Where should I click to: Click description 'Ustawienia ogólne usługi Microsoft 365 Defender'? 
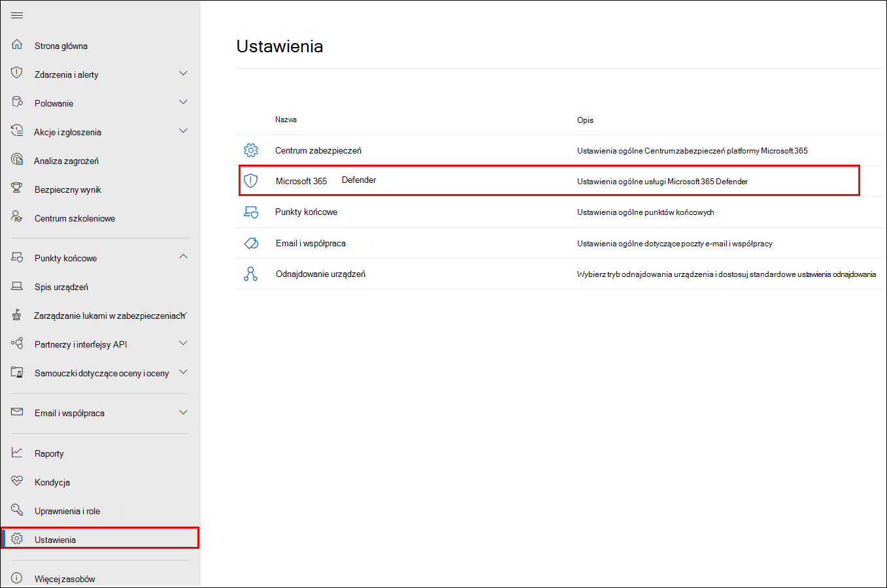[x=662, y=182]
